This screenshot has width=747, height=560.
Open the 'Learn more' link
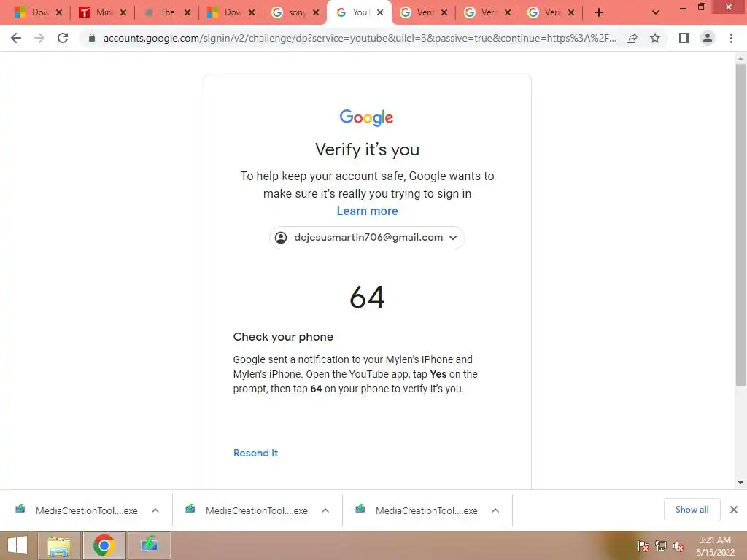[x=368, y=211]
